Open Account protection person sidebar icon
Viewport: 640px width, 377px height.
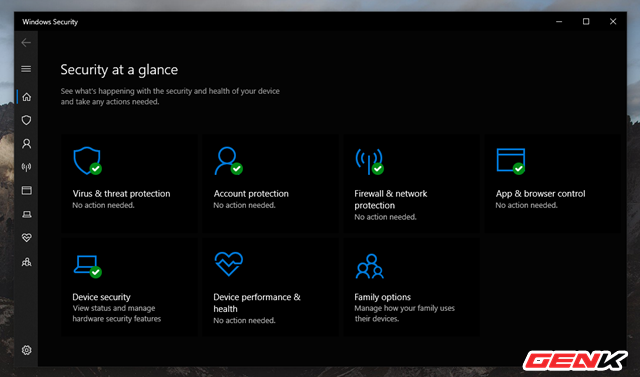(27, 144)
